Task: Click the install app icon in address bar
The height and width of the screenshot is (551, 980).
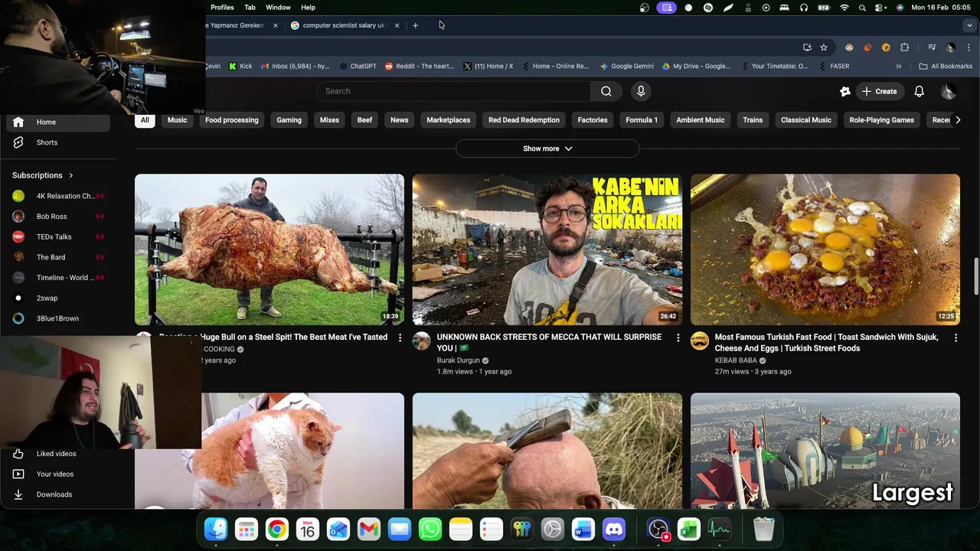Action: tap(807, 47)
